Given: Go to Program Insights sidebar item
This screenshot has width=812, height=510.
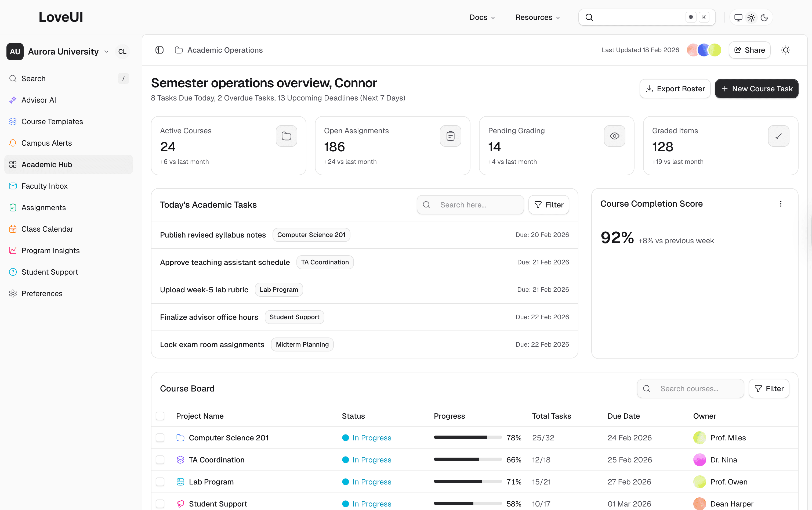Looking at the screenshot, I should [50, 250].
